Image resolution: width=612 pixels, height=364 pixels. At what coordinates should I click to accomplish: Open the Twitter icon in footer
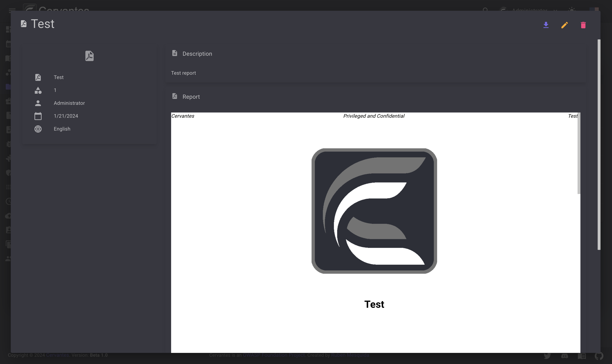pyautogui.click(x=547, y=356)
